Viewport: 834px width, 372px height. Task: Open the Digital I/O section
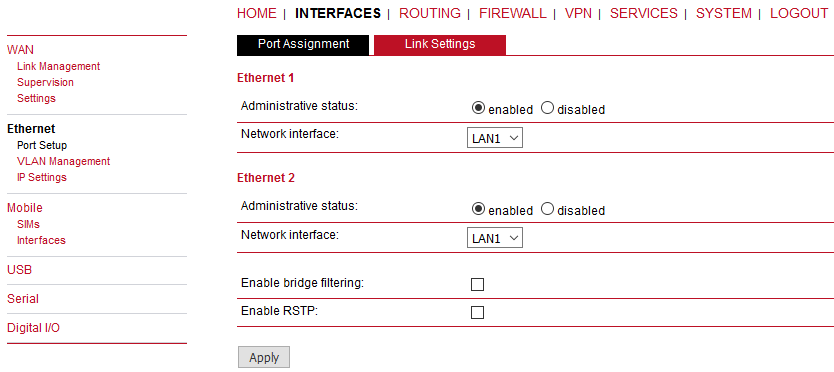point(34,328)
